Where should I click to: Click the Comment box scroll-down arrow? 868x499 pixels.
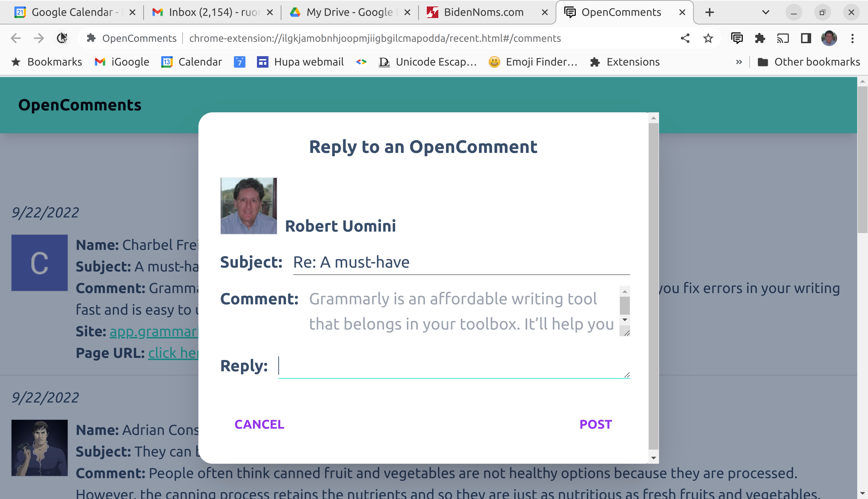click(625, 320)
